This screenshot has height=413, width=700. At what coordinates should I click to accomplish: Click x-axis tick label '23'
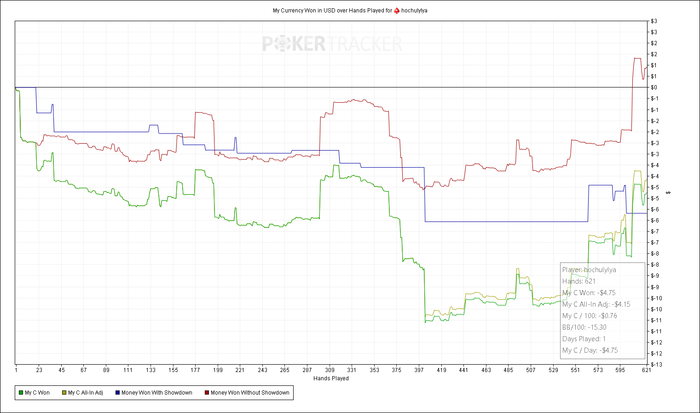click(x=39, y=370)
